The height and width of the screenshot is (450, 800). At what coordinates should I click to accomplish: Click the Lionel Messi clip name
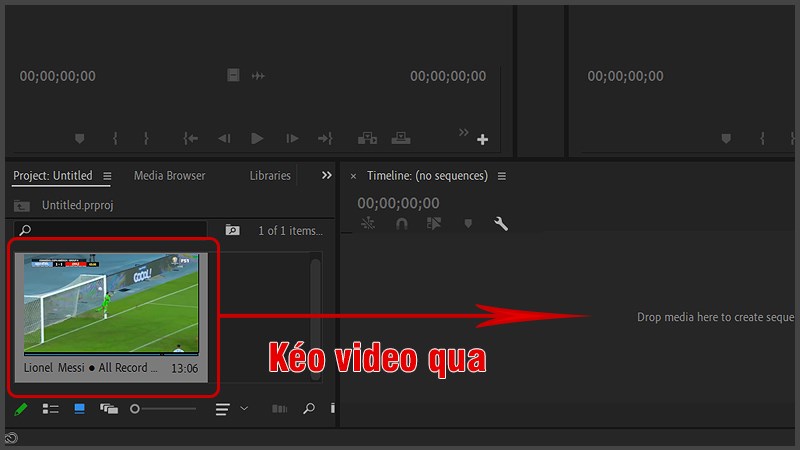pos(91,367)
